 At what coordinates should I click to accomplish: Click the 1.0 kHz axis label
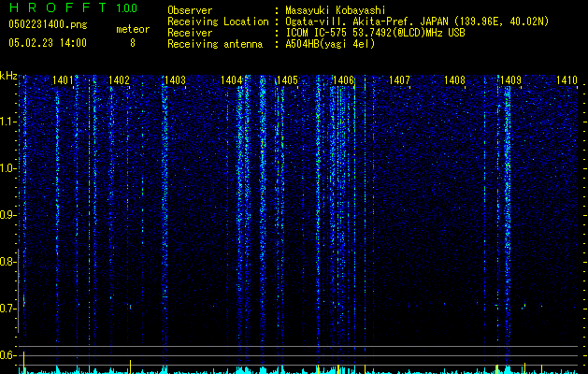[x=8, y=168]
